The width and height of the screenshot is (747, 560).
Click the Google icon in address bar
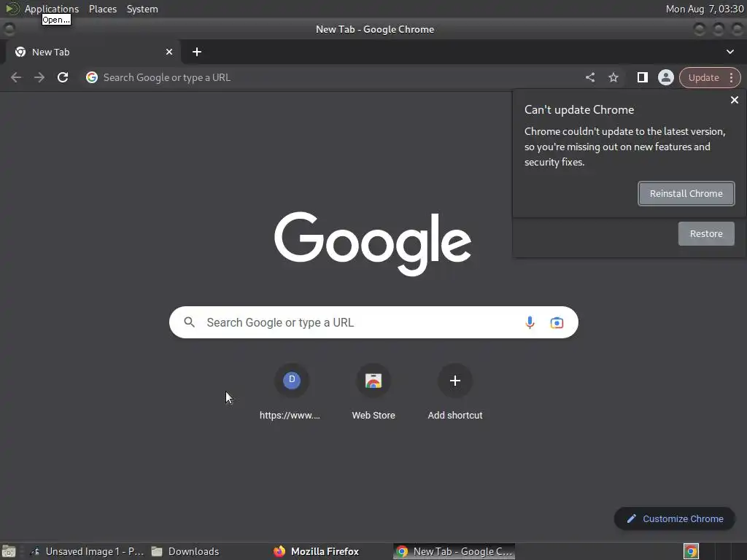coord(91,77)
